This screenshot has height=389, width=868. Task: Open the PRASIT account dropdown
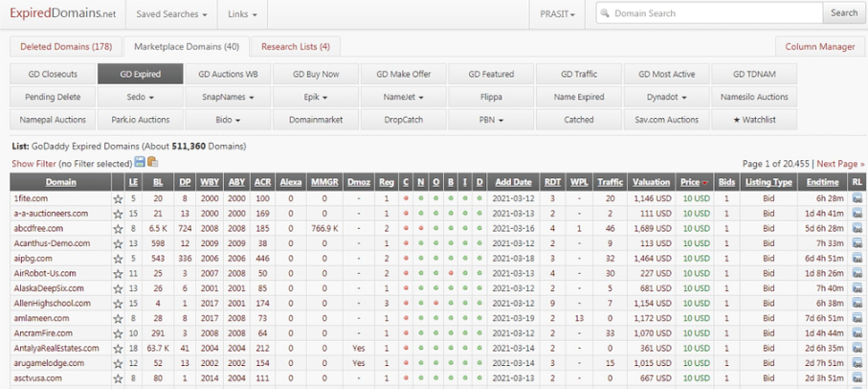[557, 14]
